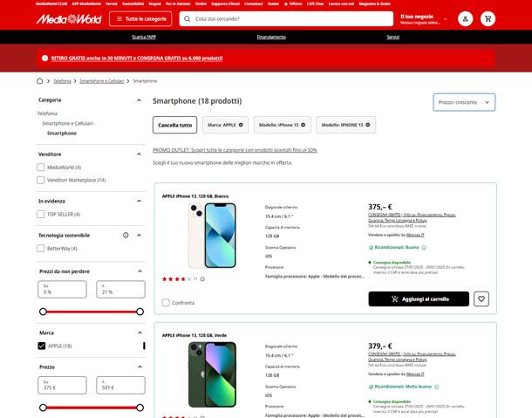Remove the Marca: APPLE filter via its x icon
The height and width of the screenshot is (418, 532).
(x=241, y=125)
